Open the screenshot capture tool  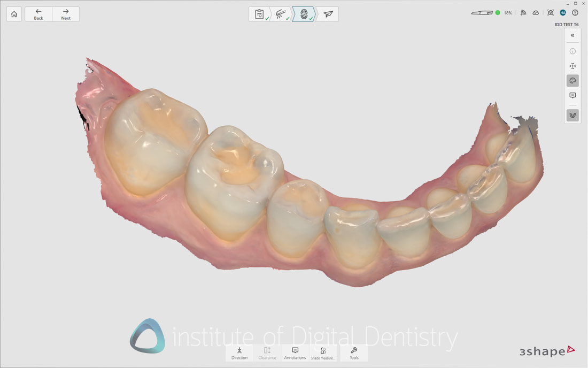point(550,12)
